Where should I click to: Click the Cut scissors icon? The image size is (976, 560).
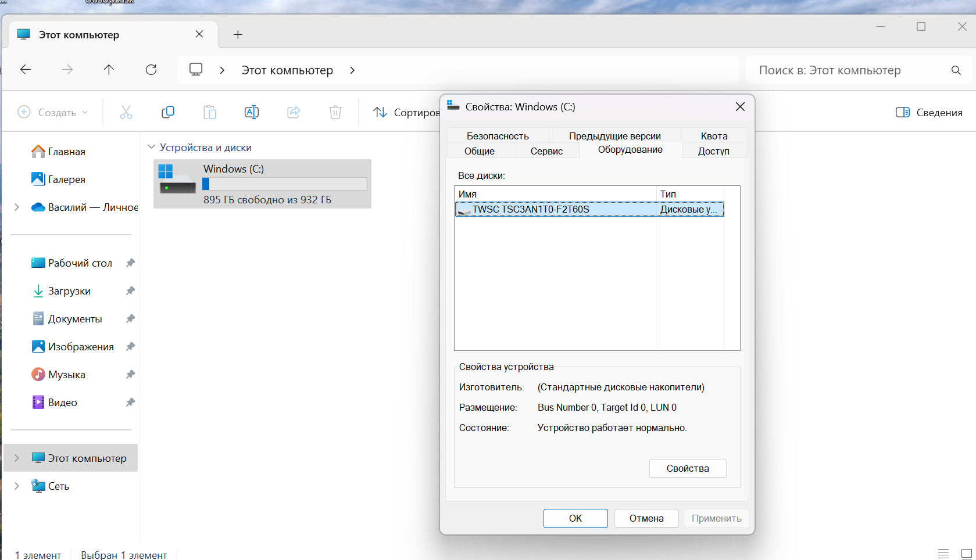[x=126, y=112]
